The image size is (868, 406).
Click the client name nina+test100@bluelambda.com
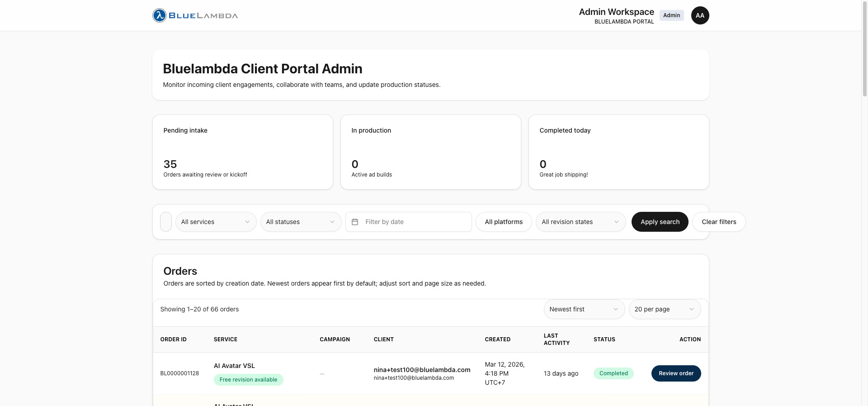pyautogui.click(x=422, y=370)
